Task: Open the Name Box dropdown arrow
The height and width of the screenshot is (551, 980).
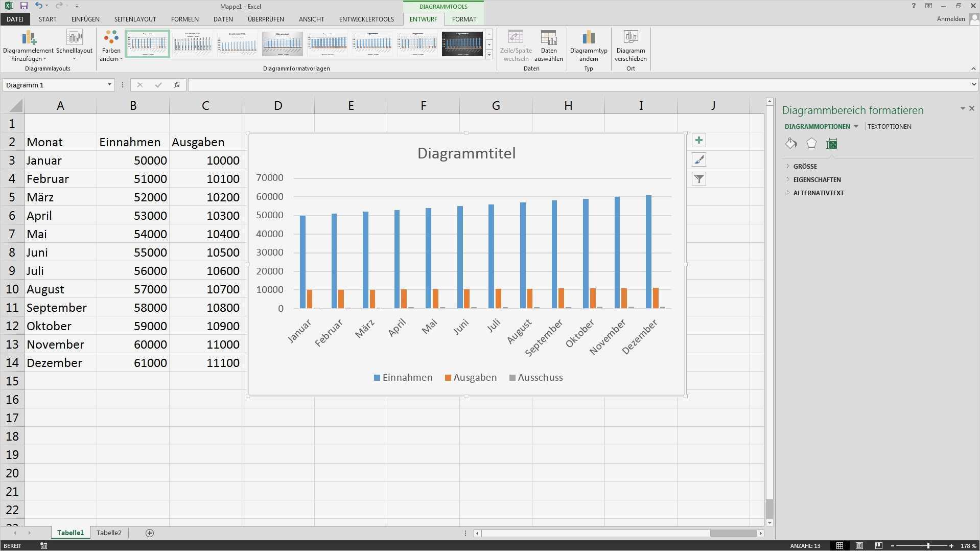Action: [109, 85]
